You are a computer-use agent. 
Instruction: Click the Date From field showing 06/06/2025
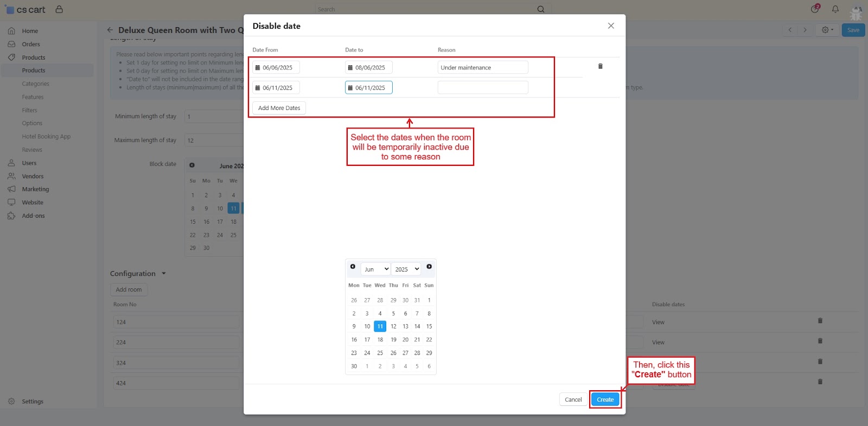tap(276, 68)
